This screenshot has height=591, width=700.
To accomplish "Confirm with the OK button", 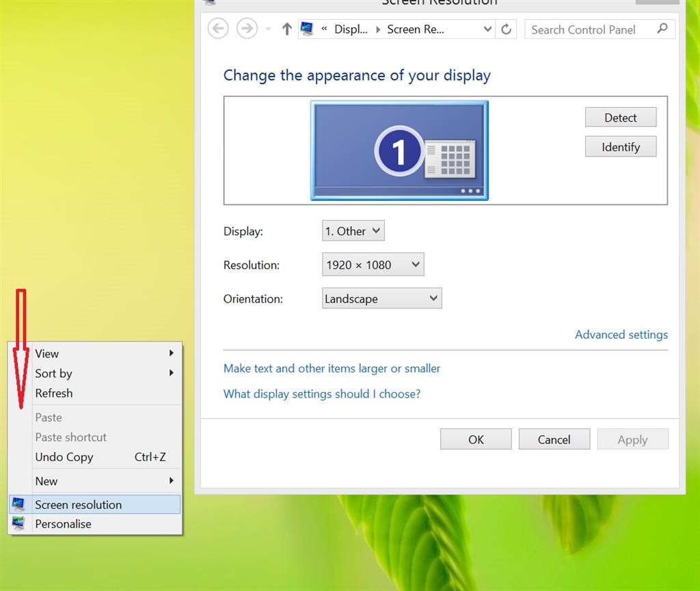I will 476,439.
